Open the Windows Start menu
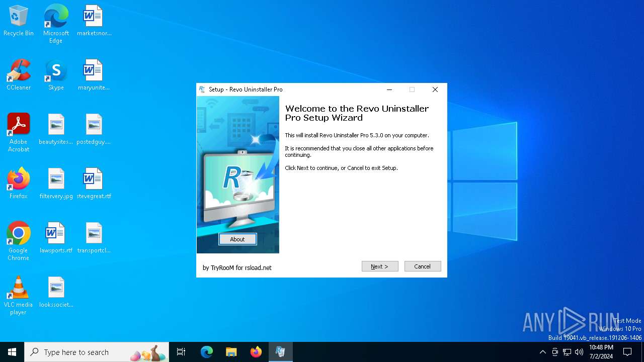644x362 pixels. [x=12, y=352]
